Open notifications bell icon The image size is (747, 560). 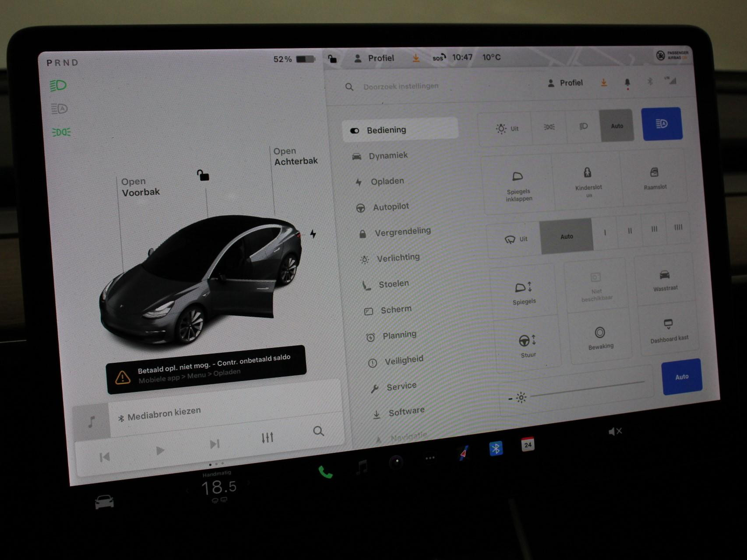coord(627,82)
